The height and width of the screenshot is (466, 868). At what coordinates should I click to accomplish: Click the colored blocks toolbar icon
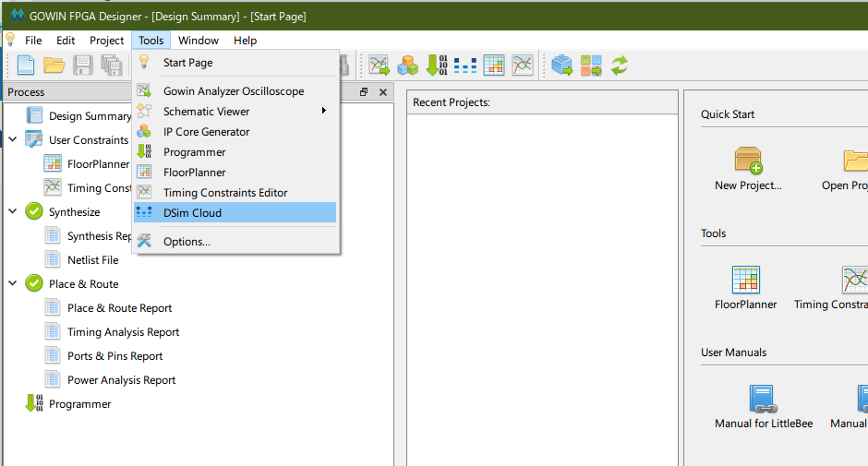pos(591,66)
